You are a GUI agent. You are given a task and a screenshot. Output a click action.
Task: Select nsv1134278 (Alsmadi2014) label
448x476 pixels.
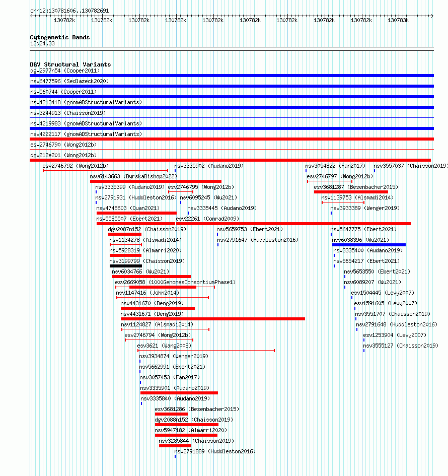point(145,240)
